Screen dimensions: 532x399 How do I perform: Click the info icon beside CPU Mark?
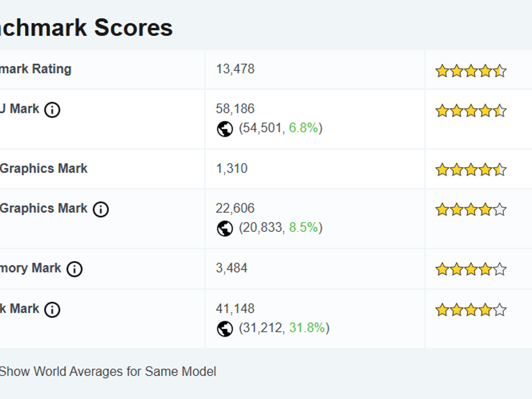52,110
